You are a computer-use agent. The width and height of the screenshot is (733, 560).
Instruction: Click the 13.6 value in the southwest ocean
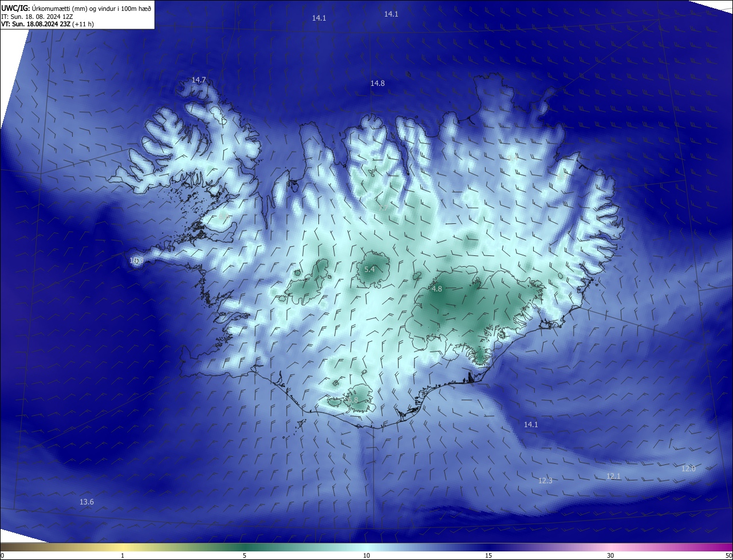pyautogui.click(x=86, y=502)
